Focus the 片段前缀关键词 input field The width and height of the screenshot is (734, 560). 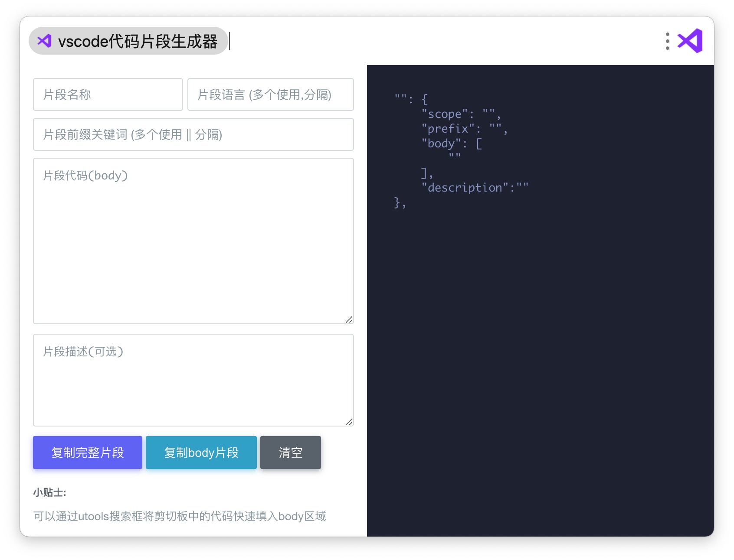(x=193, y=134)
